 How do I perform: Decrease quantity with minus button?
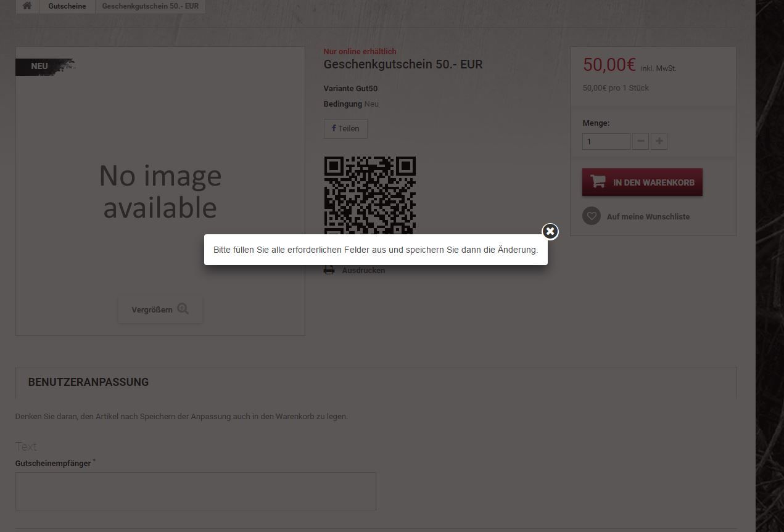click(x=640, y=141)
